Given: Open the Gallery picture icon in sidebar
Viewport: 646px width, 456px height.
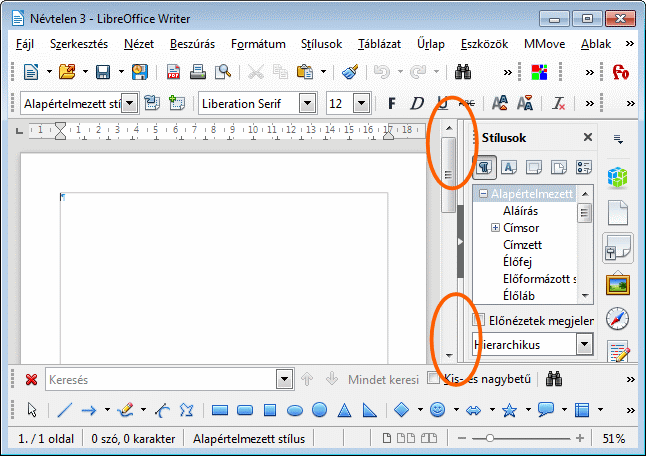Looking at the screenshot, I should click(617, 284).
